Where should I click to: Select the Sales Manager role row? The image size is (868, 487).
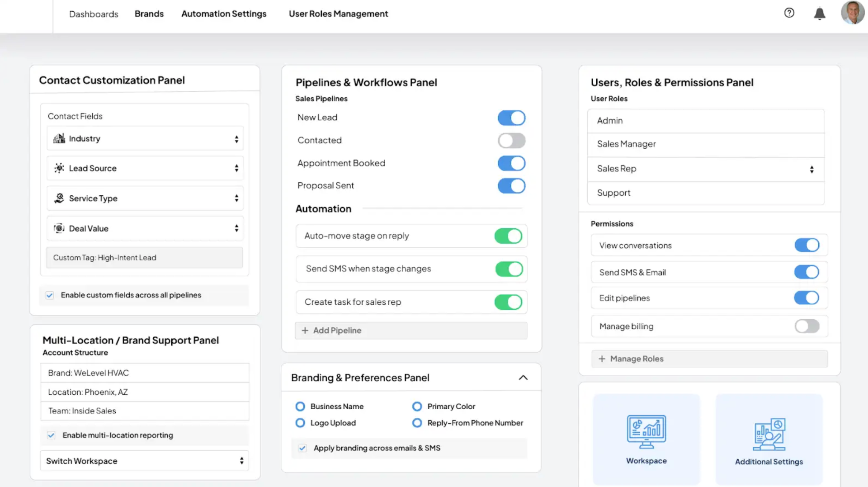coord(706,144)
